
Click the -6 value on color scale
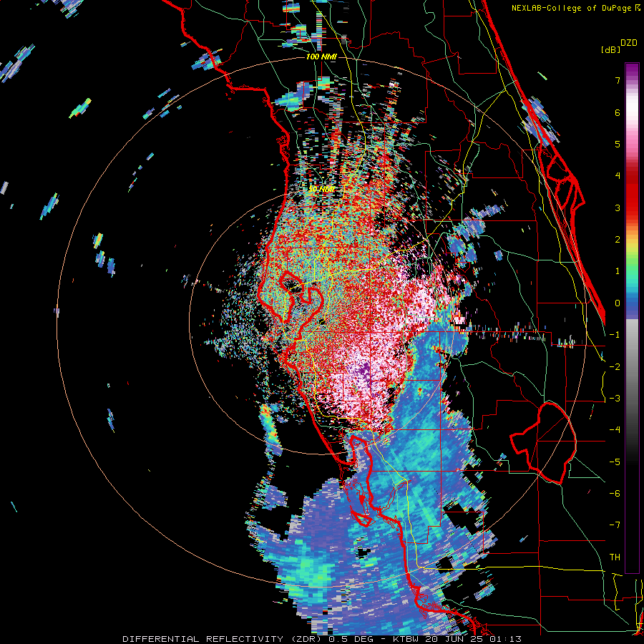tap(615, 494)
